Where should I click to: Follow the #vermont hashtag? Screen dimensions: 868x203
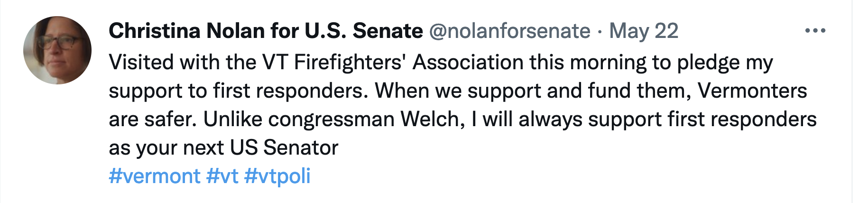[154, 176]
